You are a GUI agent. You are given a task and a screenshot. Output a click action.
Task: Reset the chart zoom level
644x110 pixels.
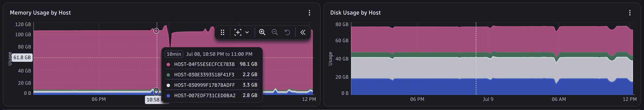(287, 32)
